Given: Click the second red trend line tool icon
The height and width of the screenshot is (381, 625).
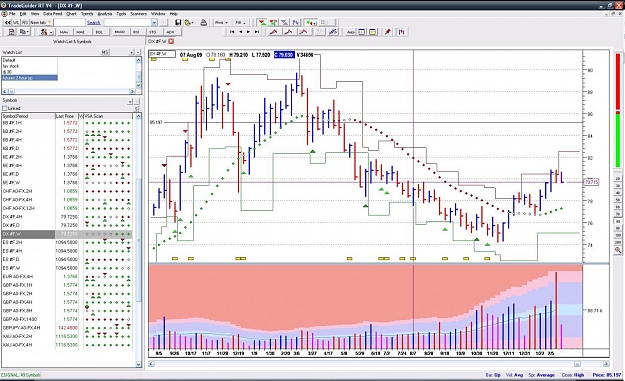Looking at the screenshot, I should (x=289, y=32).
